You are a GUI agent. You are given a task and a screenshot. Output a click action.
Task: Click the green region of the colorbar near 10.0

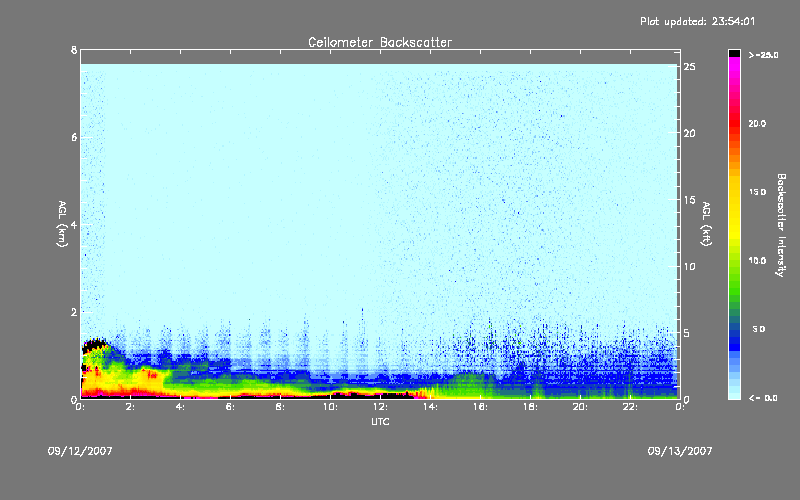(734, 263)
